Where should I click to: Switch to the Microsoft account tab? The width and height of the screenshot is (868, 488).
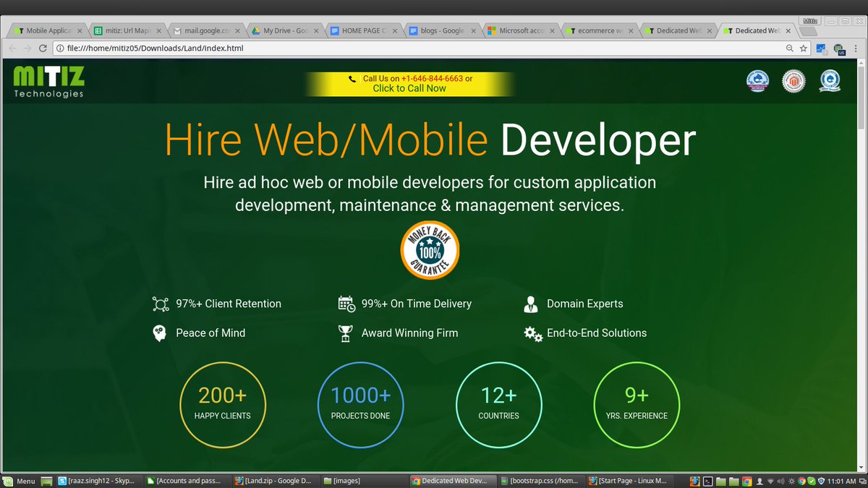(520, 31)
